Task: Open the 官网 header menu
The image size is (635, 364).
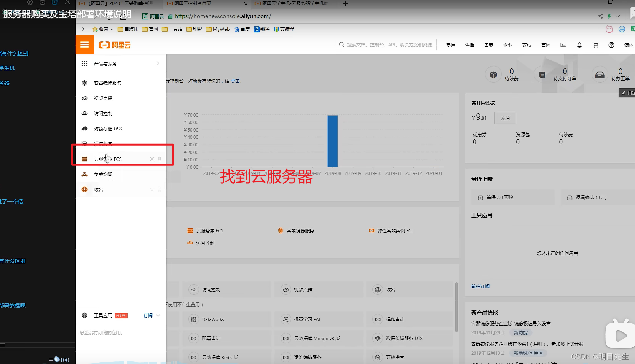Action: (546, 45)
